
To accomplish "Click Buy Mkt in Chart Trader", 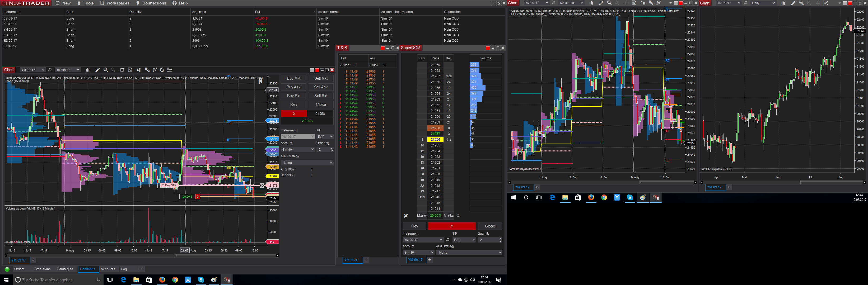I will (x=293, y=78).
